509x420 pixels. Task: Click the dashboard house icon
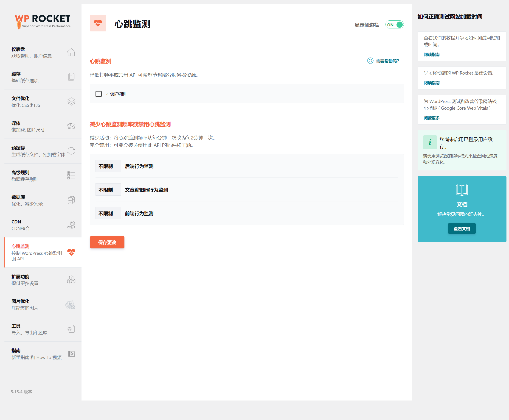click(71, 52)
